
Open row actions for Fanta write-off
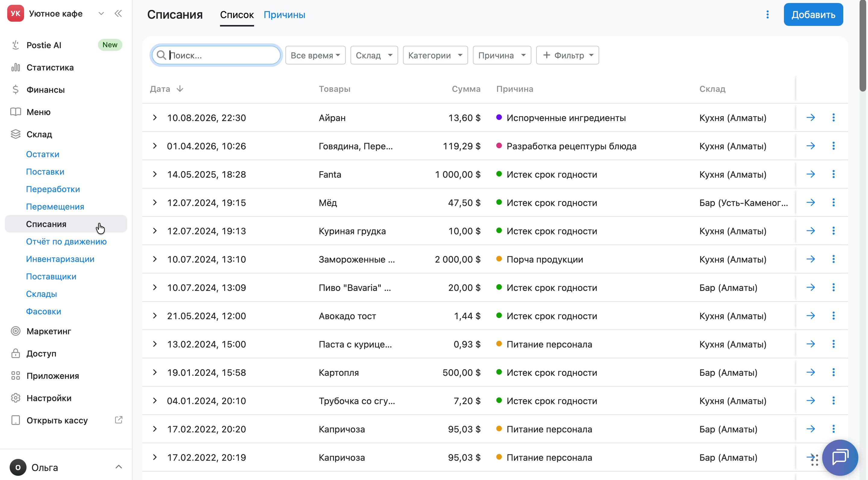click(x=834, y=174)
